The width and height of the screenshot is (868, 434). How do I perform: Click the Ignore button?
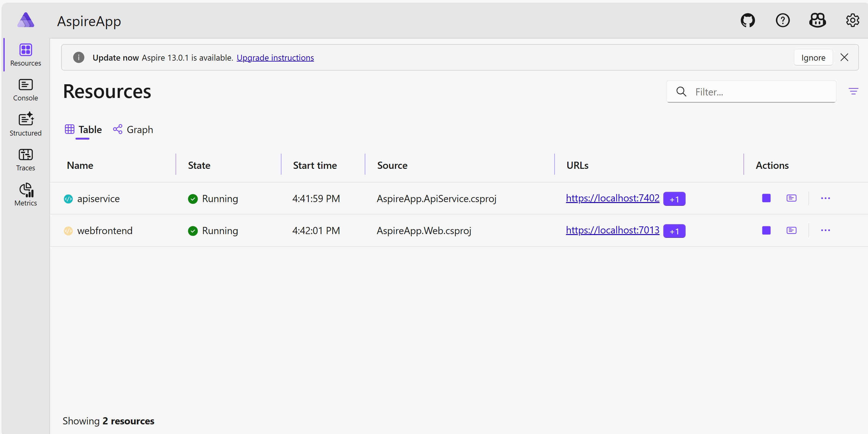pos(813,58)
